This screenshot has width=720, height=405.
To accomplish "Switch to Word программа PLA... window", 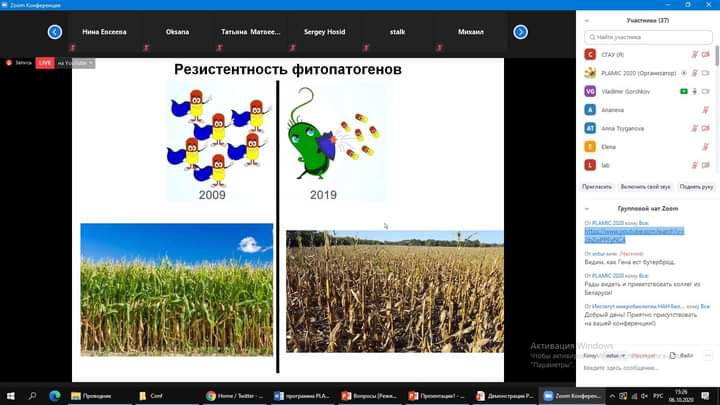I will [x=303, y=396].
